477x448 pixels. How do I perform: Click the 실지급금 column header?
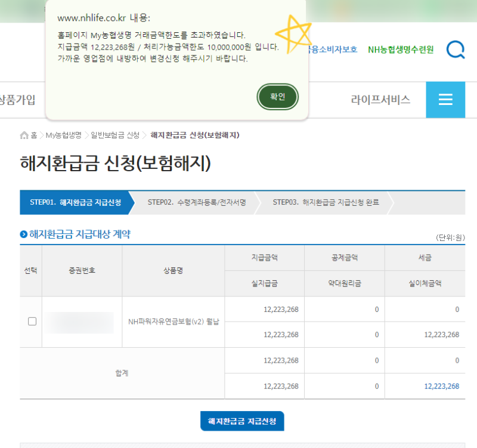tap(264, 283)
